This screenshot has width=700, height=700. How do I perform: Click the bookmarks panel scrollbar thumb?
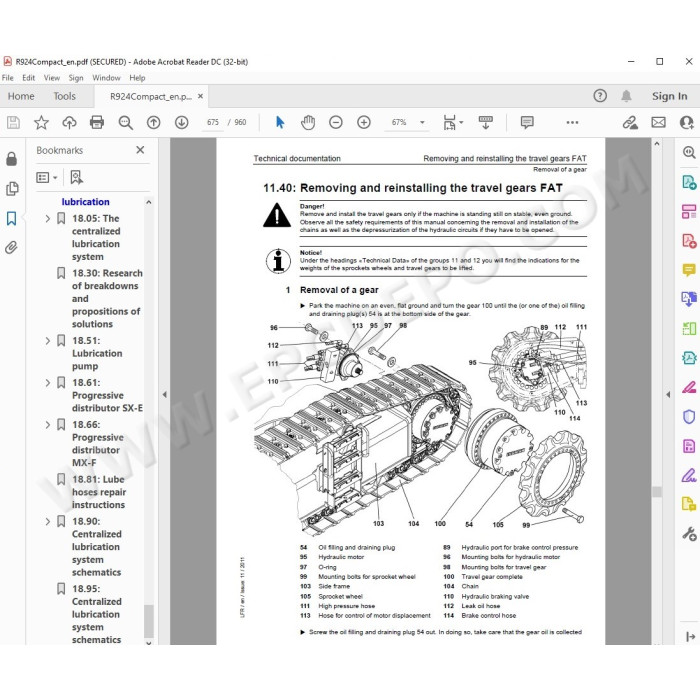click(x=149, y=621)
